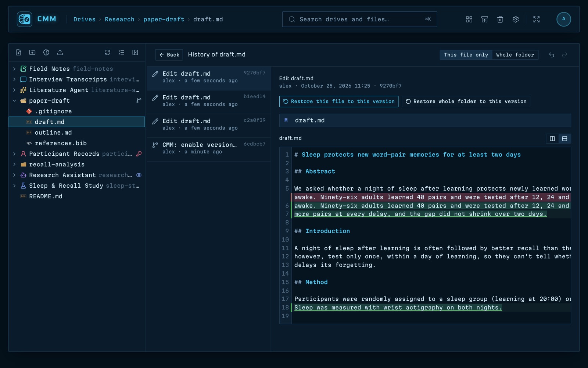The image size is (588, 368).
Task: Open the user avatar A menu
Action: pyautogui.click(x=563, y=19)
